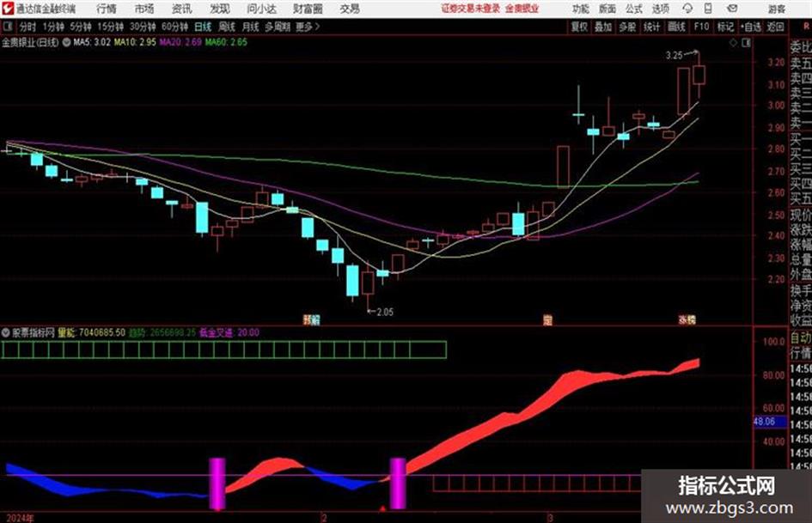This screenshot has width=812, height=523.
Task: Click the 多股 multi-stock button
Action: point(627,27)
